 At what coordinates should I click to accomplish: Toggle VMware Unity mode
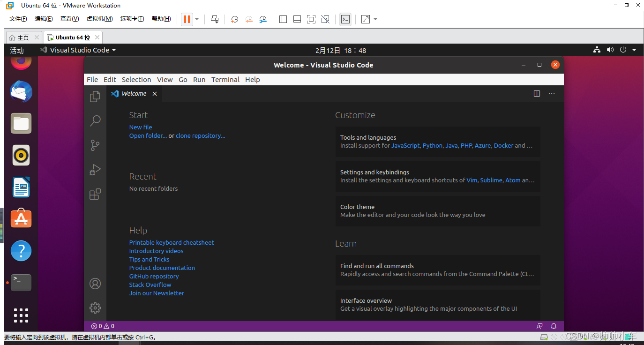pyautogui.click(x=325, y=19)
